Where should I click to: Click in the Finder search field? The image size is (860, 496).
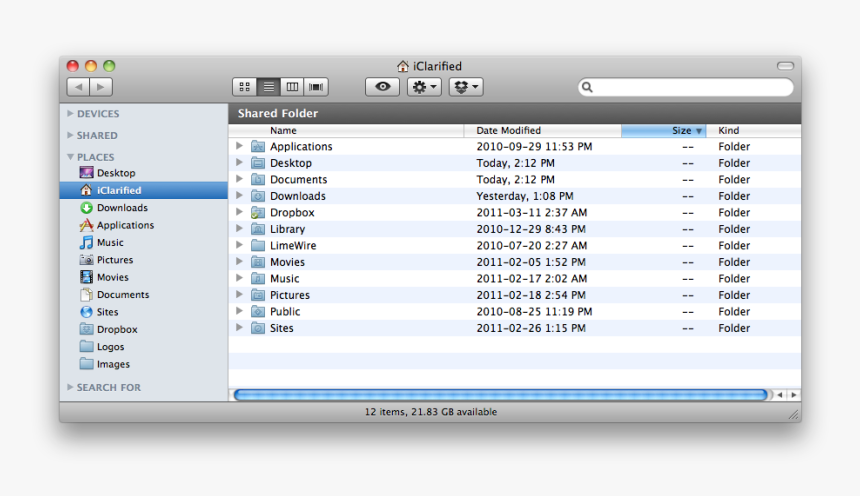click(686, 87)
